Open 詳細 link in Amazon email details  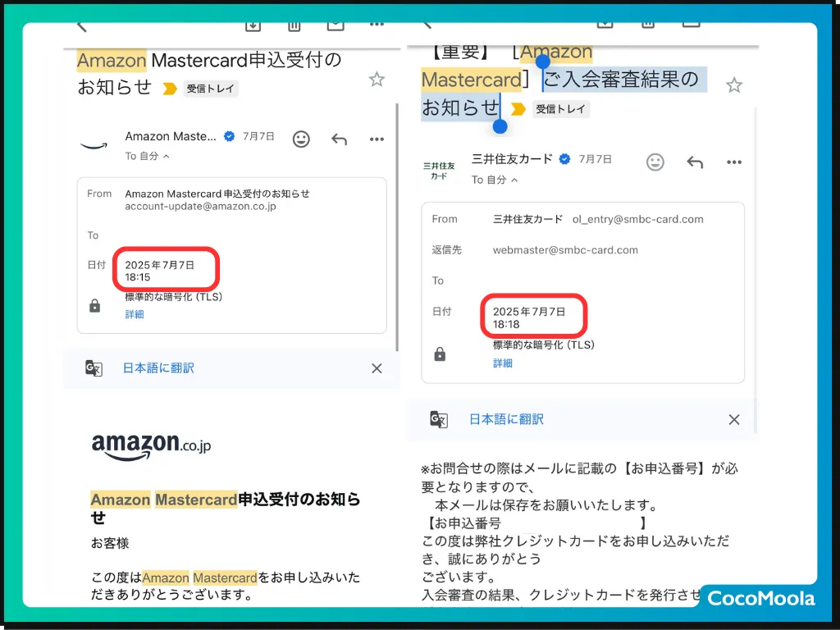[135, 314]
